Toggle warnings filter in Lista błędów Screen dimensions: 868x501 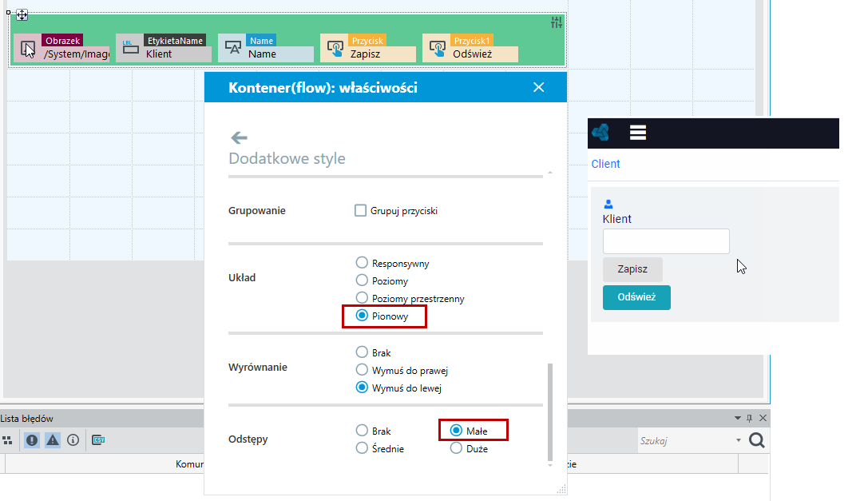(x=53, y=440)
